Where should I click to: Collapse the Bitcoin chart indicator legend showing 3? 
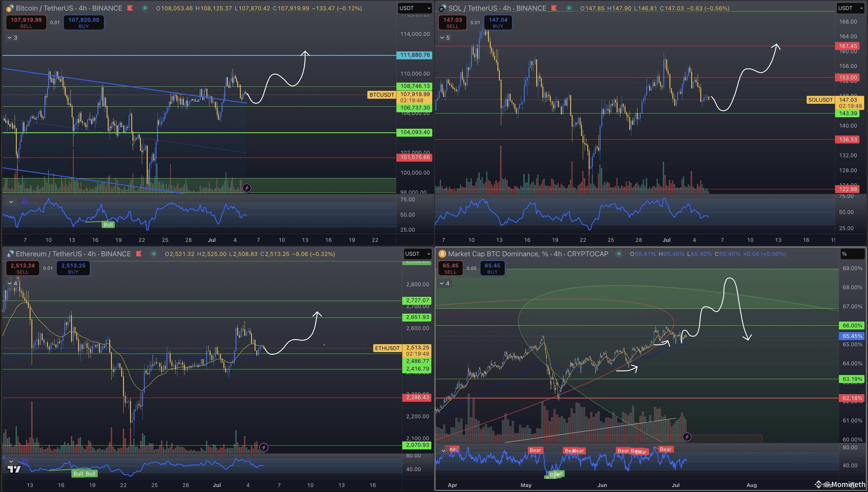tap(12, 38)
